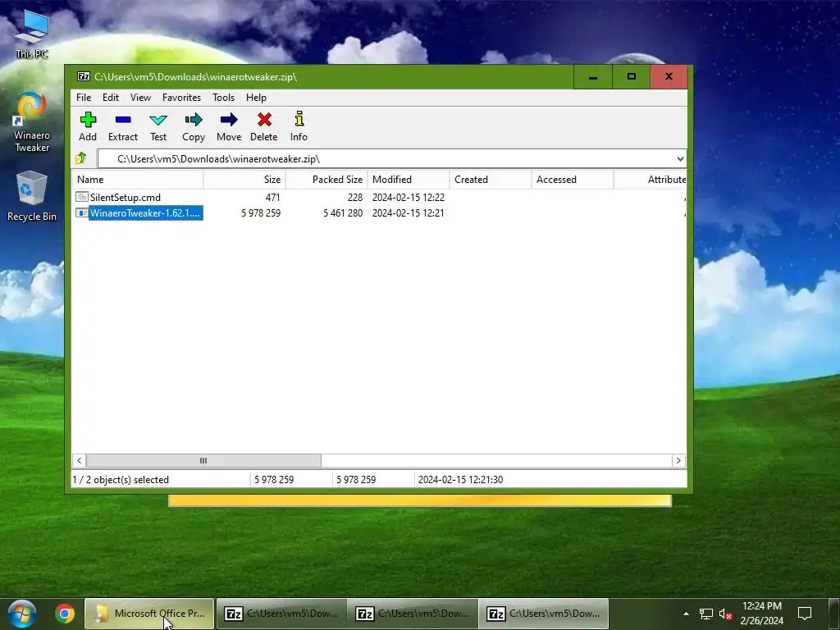Maximize the 7-Zip window
The height and width of the screenshot is (630, 840).
pyautogui.click(x=631, y=77)
